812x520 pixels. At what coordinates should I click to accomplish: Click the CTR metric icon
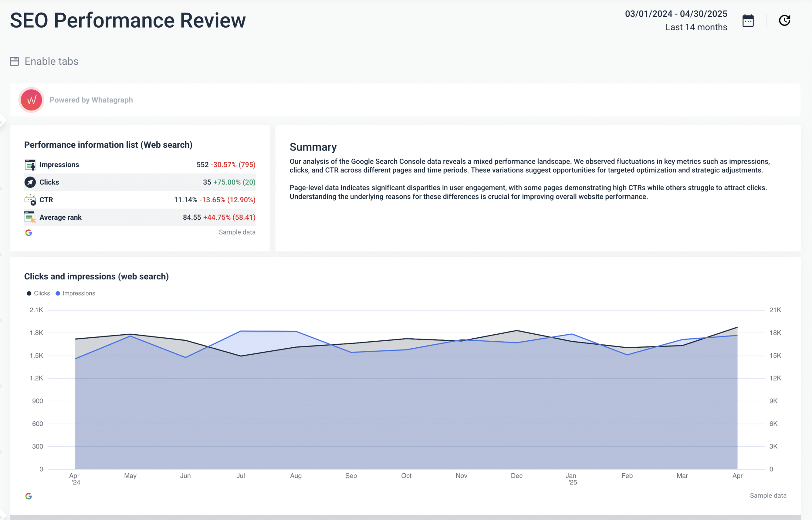pyautogui.click(x=30, y=200)
